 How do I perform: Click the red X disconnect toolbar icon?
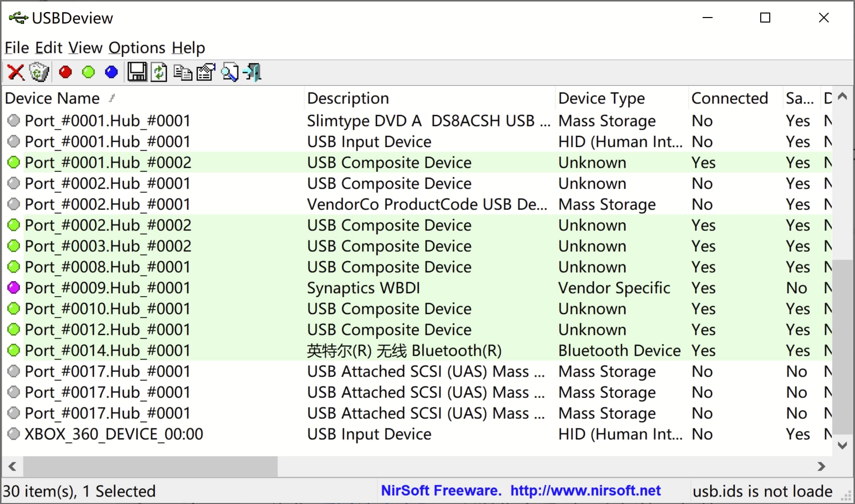pos(16,72)
